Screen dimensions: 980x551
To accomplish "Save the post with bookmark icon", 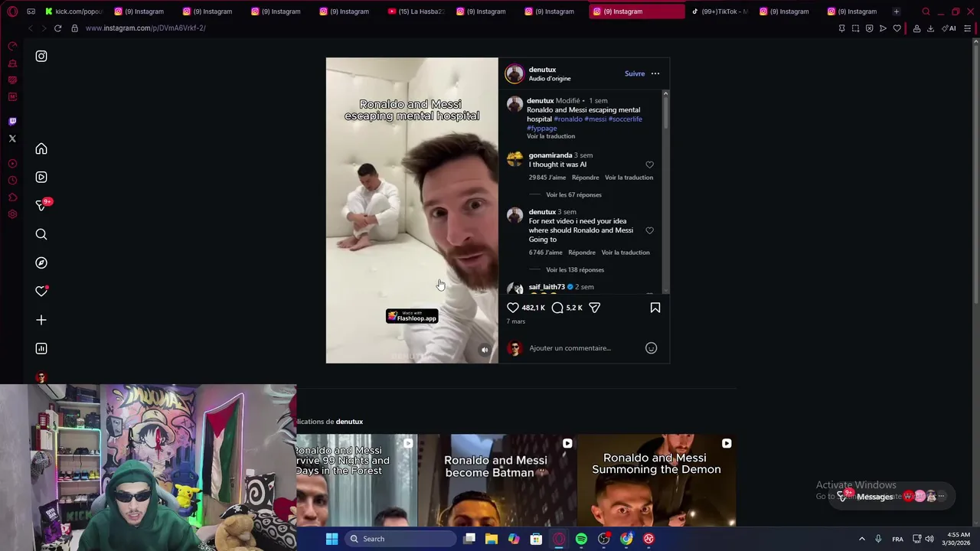I will coord(655,308).
